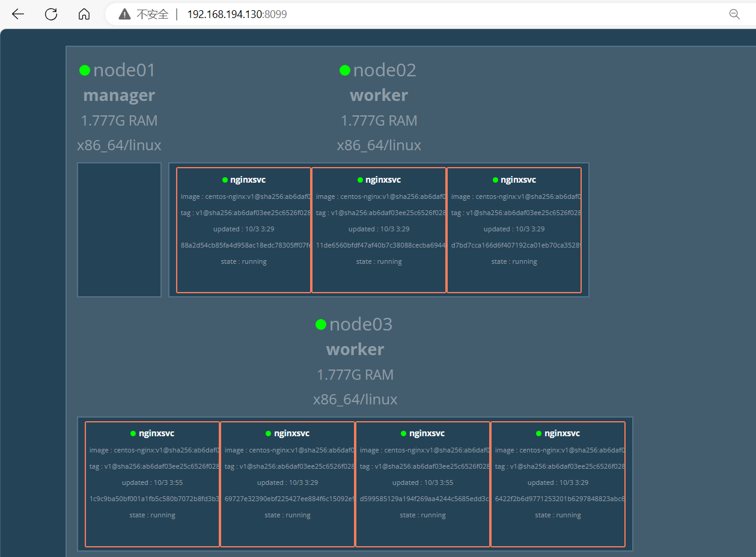Reload the page with the refresh icon

[51, 14]
